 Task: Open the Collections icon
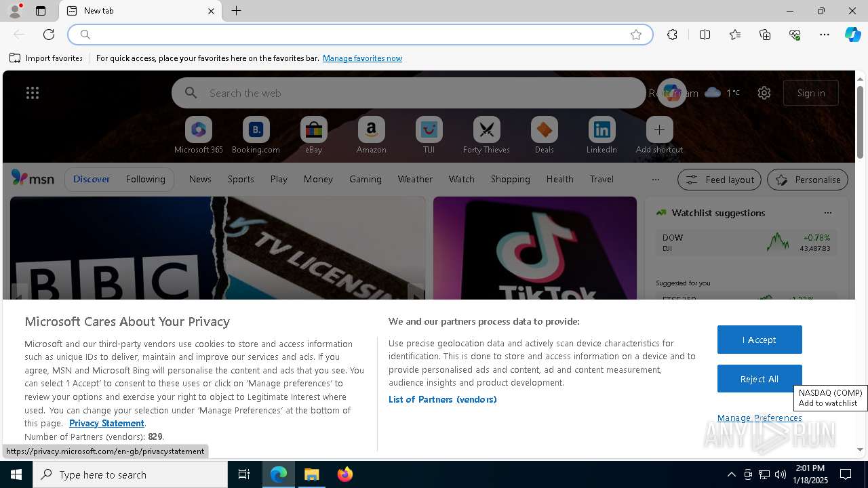[x=765, y=35]
